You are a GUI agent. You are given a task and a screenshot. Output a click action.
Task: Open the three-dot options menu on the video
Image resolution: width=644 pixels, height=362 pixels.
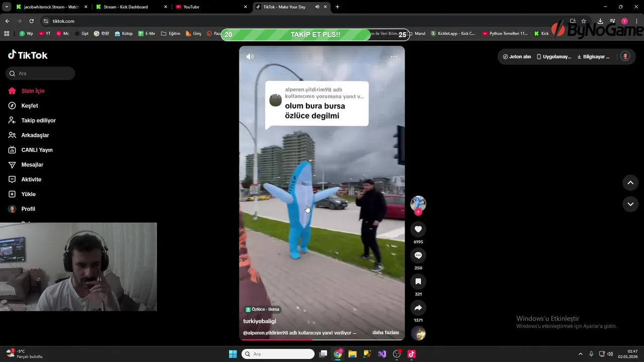394,57
